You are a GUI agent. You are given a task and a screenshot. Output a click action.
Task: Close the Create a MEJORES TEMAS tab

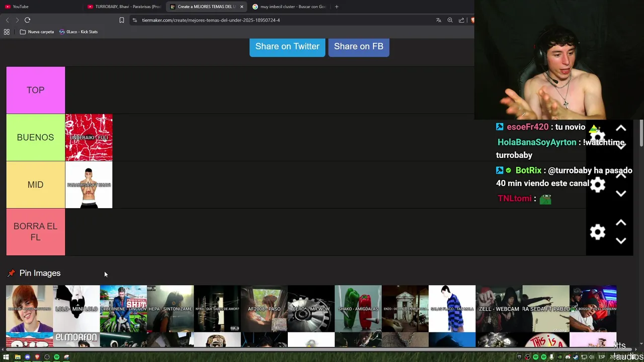(242, 7)
